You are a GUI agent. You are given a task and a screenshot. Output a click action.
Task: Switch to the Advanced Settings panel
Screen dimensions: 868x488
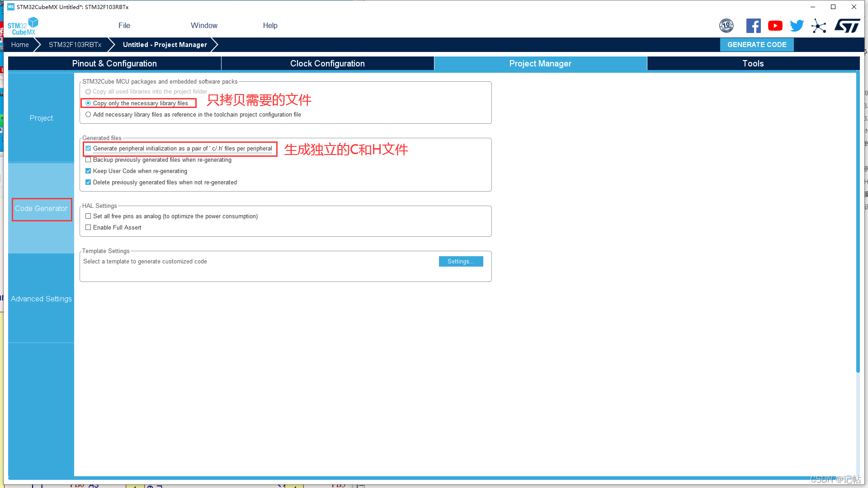41,299
